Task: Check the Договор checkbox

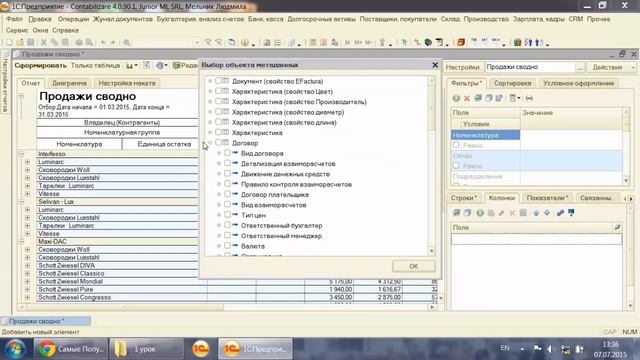Action: (218, 142)
